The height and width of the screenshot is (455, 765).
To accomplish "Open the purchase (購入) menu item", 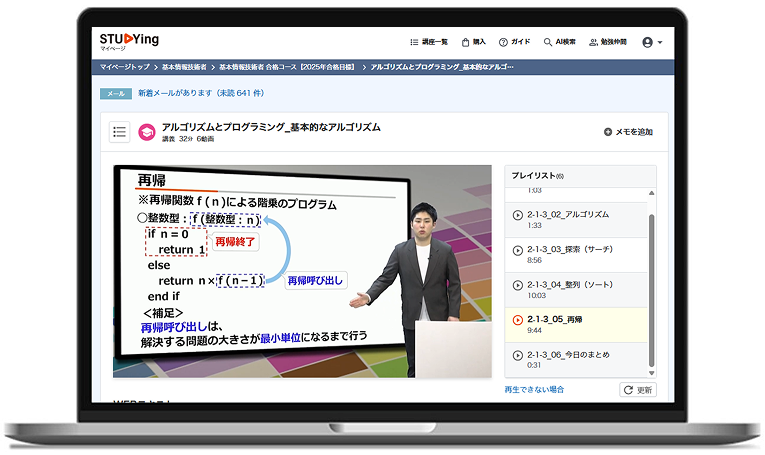I will pos(473,42).
